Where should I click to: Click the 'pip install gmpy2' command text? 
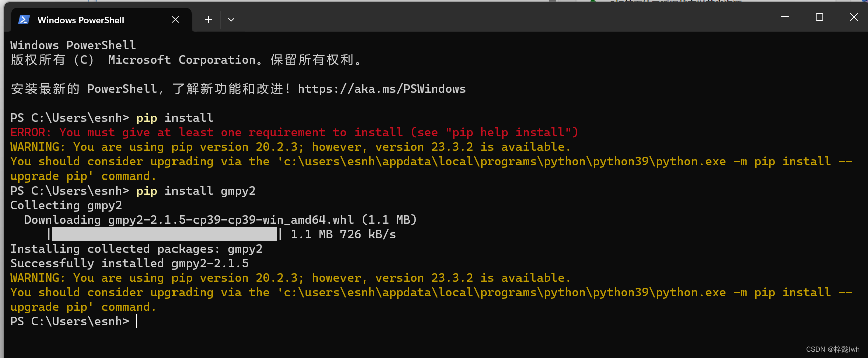point(196,191)
